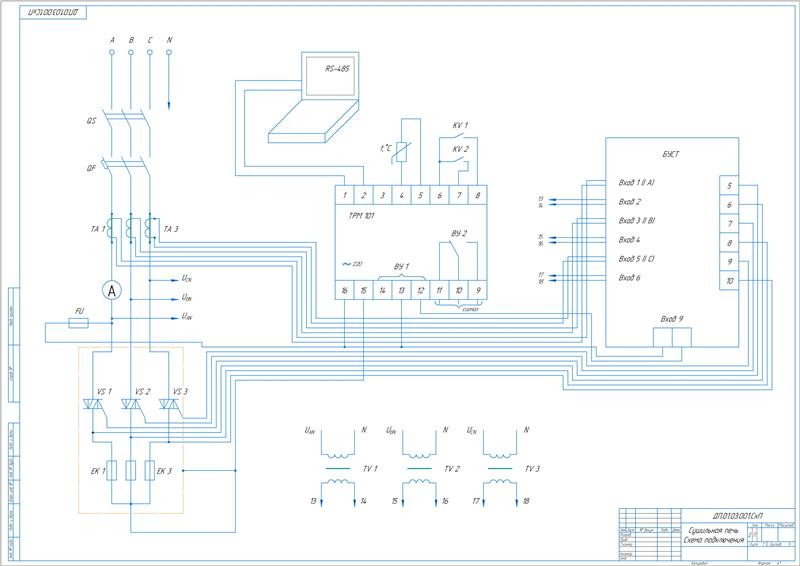Click the drawing number ДП.0103.001.СхП in title block
This screenshot has width=800, height=566.
coord(738,515)
